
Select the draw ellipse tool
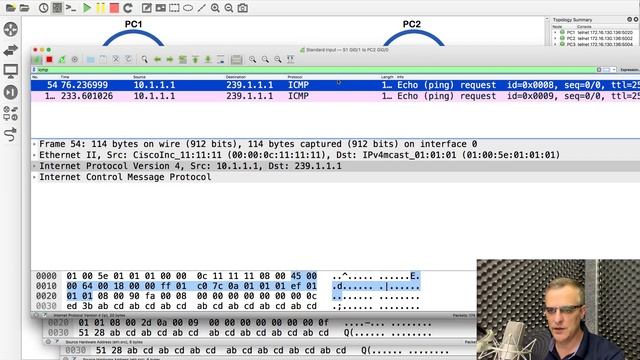click(188, 8)
